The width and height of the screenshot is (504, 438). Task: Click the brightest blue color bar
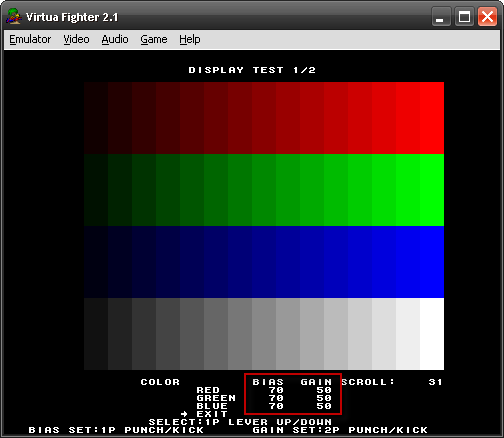(x=432, y=262)
